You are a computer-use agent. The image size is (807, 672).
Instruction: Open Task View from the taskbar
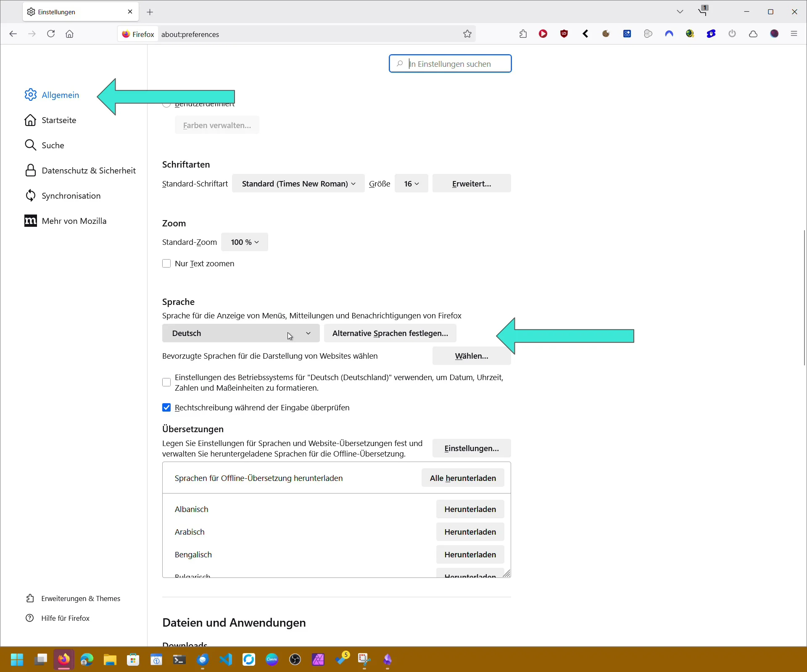click(41, 660)
